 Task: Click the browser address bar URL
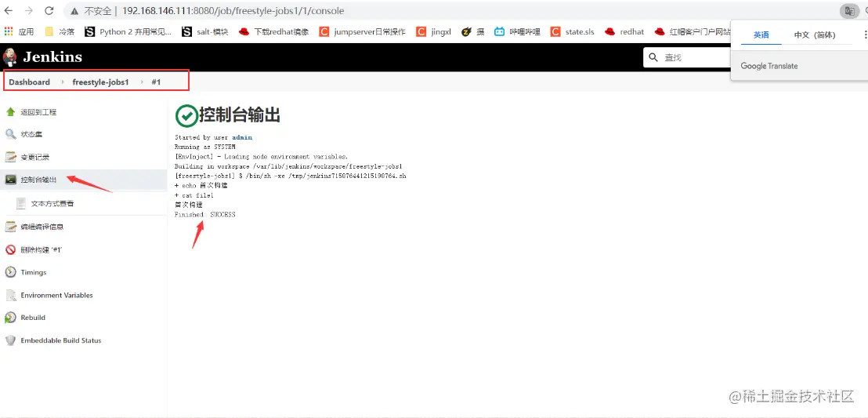pos(233,10)
